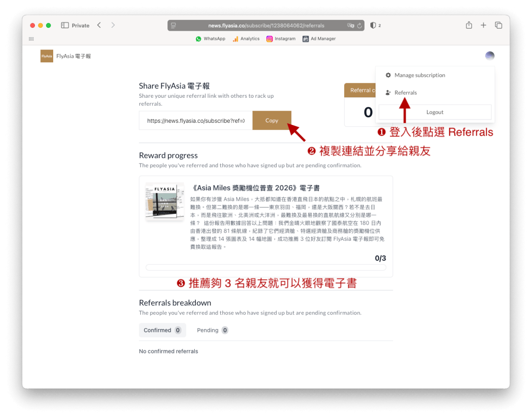The image size is (532, 418).
Task: Switch to the Pending tab
Action: coord(212,330)
